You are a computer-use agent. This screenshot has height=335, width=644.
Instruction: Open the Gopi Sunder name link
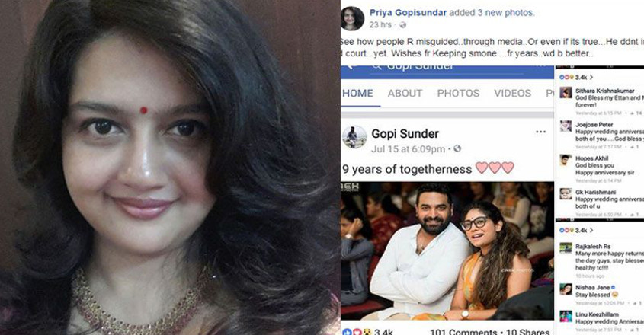tap(405, 133)
